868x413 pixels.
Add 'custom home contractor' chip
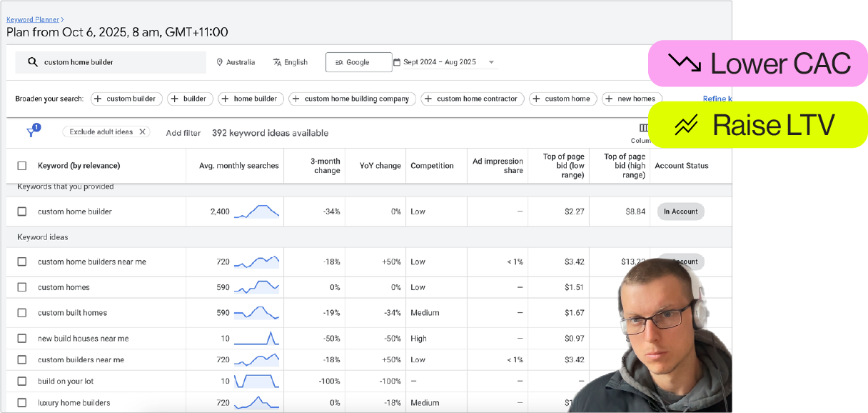pos(473,99)
